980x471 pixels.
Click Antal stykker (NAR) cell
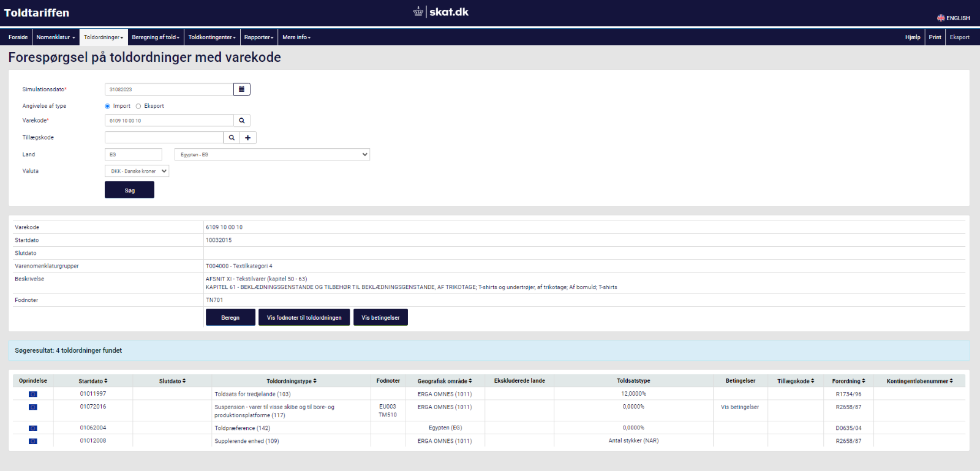(x=633, y=441)
